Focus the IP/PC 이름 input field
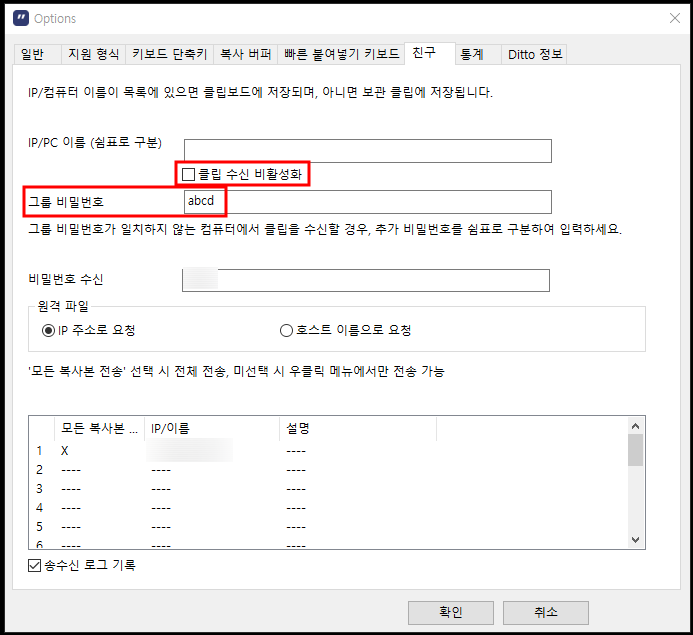This screenshot has width=693, height=635. pyautogui.click(x=368, y=151)
